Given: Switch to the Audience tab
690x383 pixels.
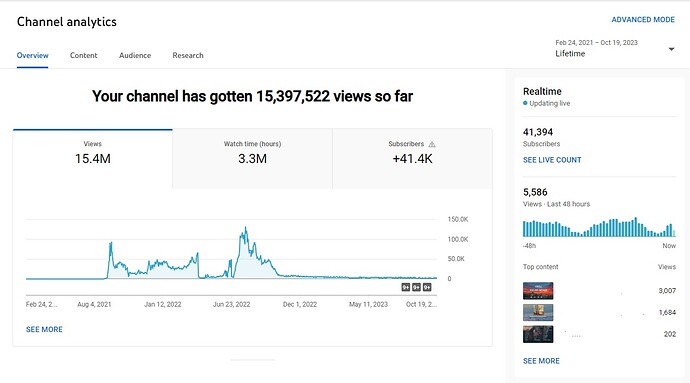Looking at the screenshot, I should 135,55.
